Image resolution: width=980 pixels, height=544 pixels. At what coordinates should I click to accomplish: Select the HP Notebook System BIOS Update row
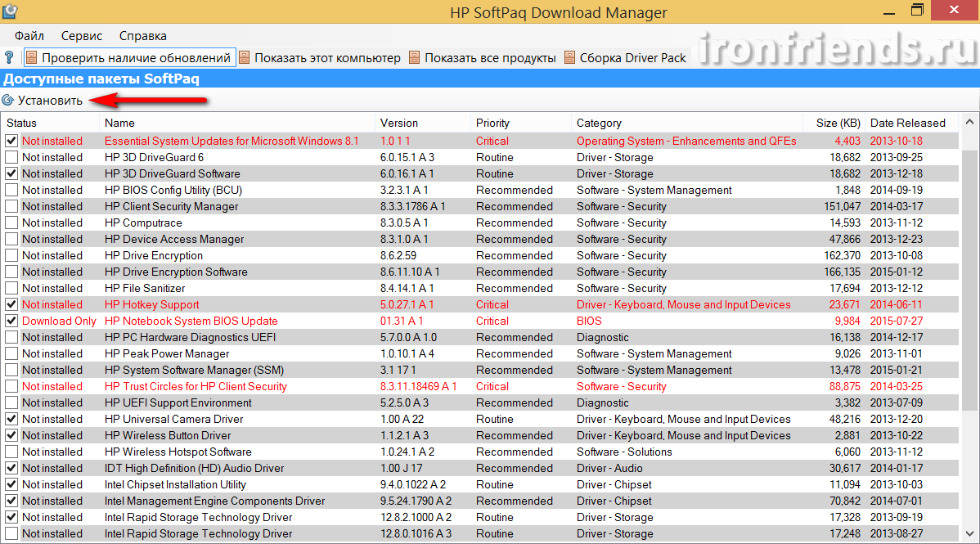(191, 321)
